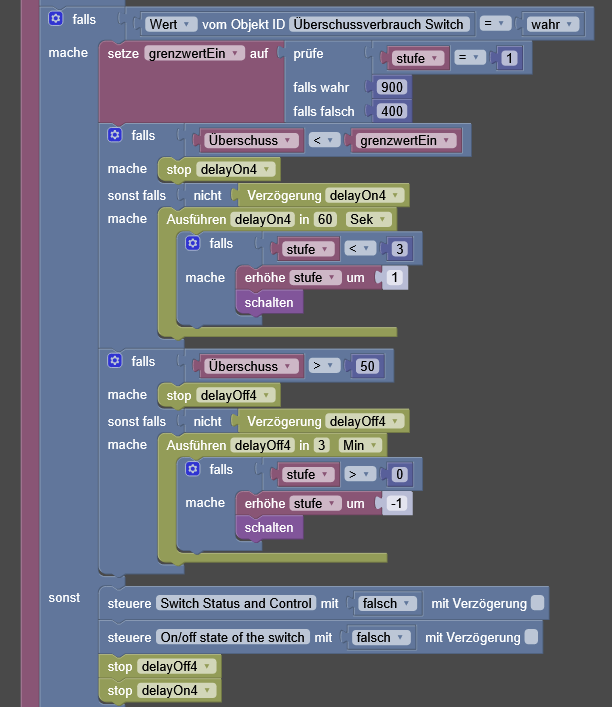Click the delayOn4 name in Ausführen block
Image resolution: width=612 pixels, height=707 pixels.
point(262,220)
